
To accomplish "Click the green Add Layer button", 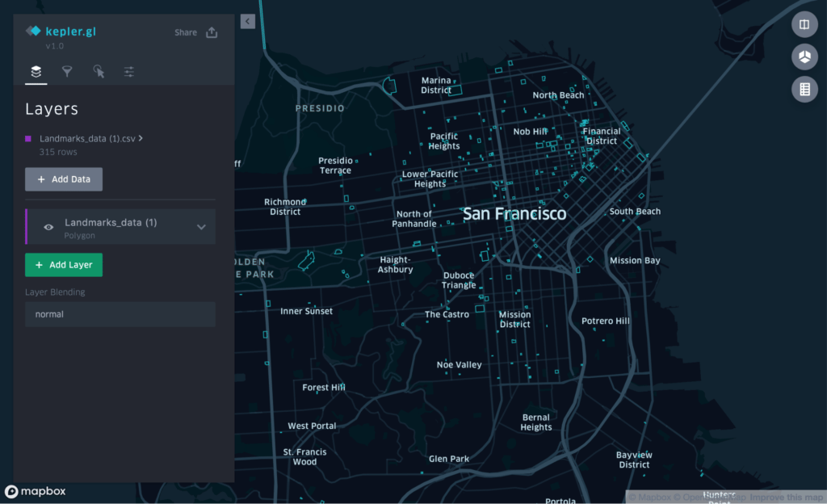I will click(x=64, y=265).
